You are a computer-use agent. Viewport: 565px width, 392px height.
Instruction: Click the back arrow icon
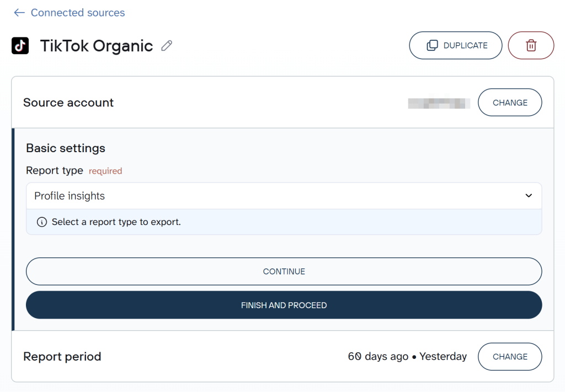pyautogui.click(x=19, y=13)
